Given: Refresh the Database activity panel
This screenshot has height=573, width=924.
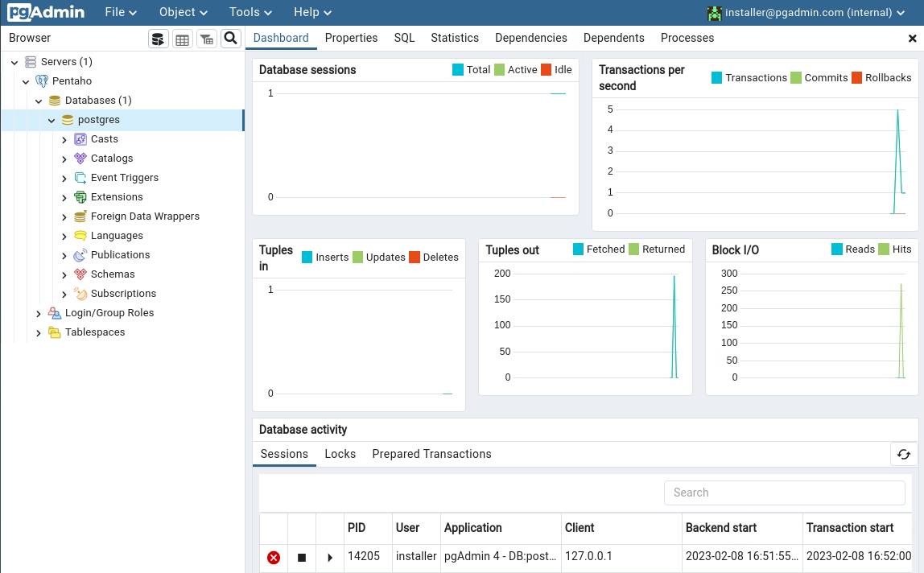Looking at the screenshot, I should pos(904,454).
